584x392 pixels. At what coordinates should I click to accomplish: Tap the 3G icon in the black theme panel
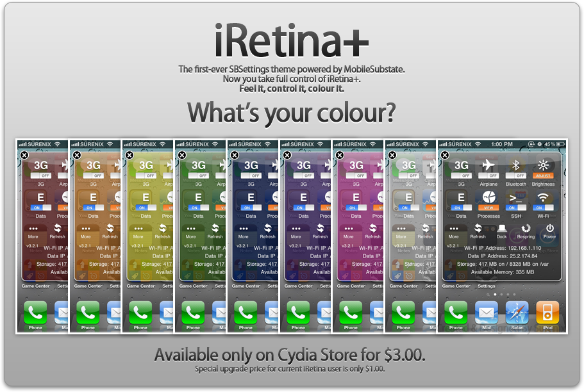point(461,165)
